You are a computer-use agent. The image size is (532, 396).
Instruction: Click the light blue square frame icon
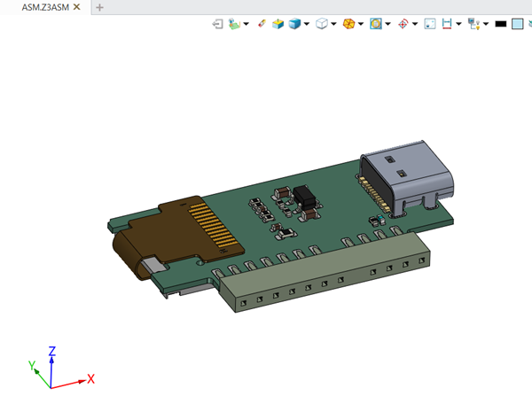tap(430, 24)
